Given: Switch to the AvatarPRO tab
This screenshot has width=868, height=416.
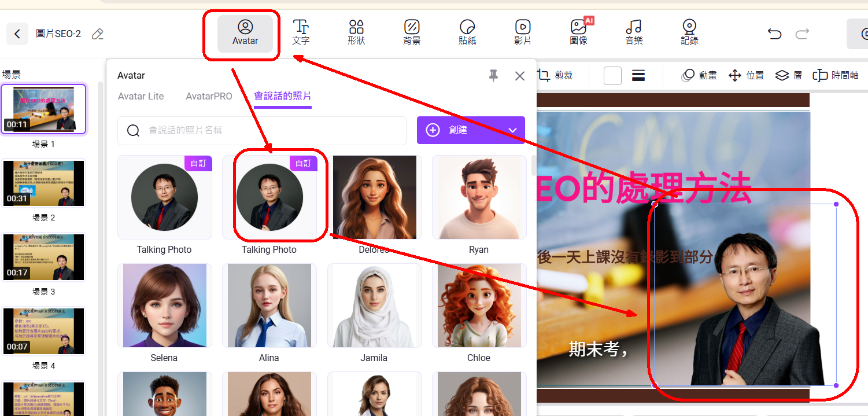Looking at the screenshot, I should [x=209, y=96].
